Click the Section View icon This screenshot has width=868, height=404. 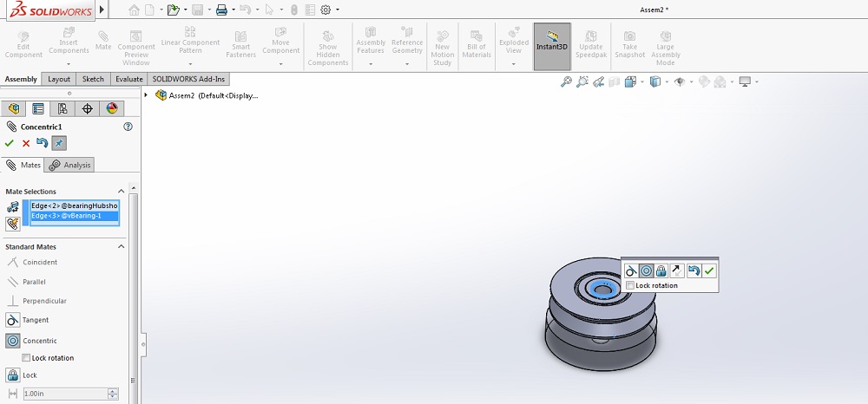coord(614,81)
